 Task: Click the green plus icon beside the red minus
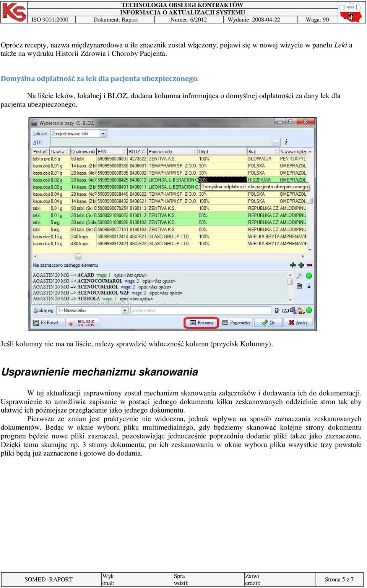pos(301,265)
